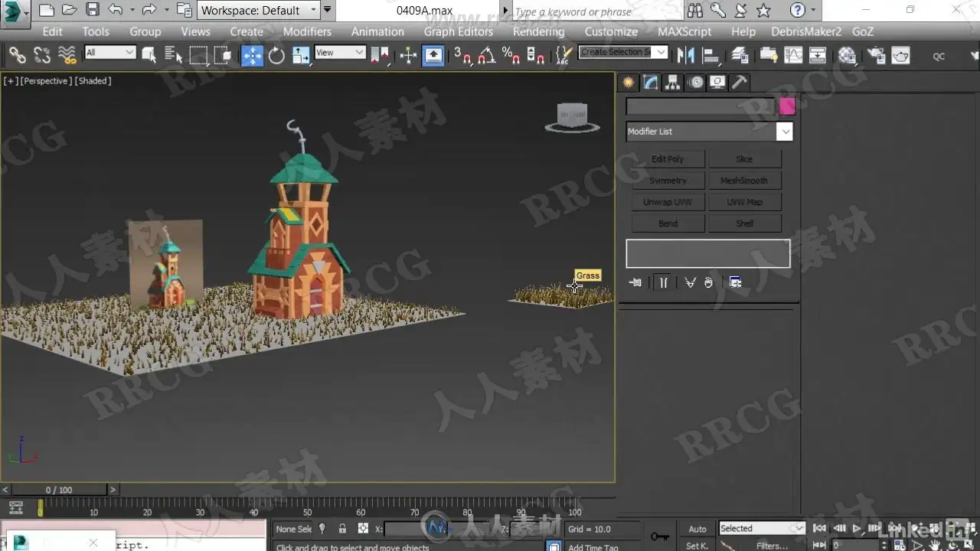Click the Render teapot icon
Image resolution: width=980 pixels, height=551 pixels.
click(x=900, y=55)
